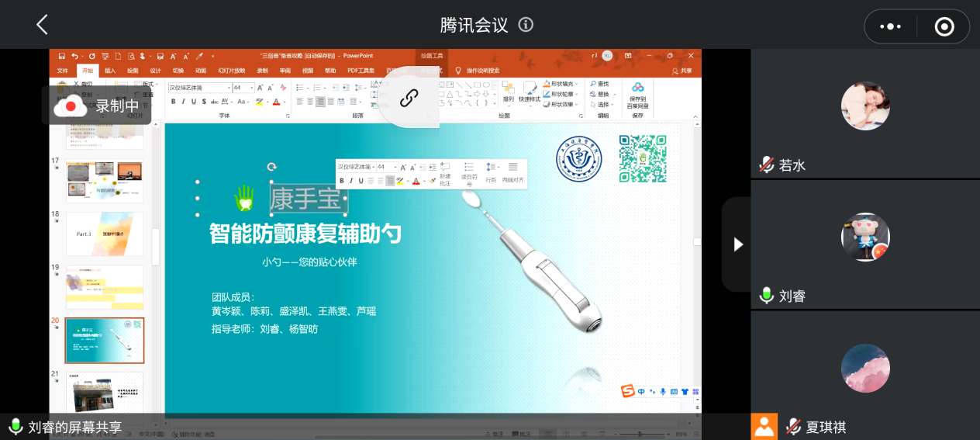Click Bold in the floating mini toolbar
This screenshot has width=980, height=440.
click(x=341, y=181)
